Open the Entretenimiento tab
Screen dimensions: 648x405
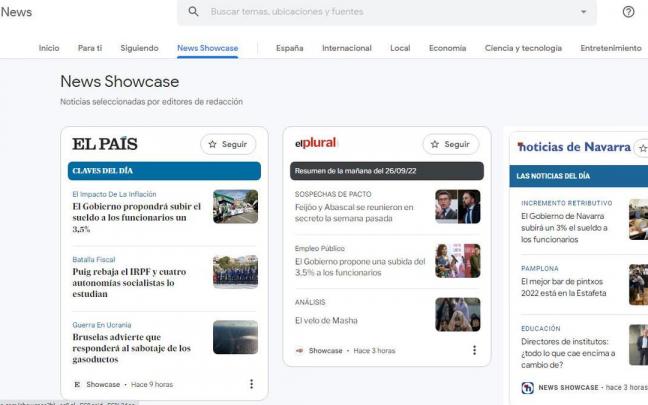[x=611, y=48]
